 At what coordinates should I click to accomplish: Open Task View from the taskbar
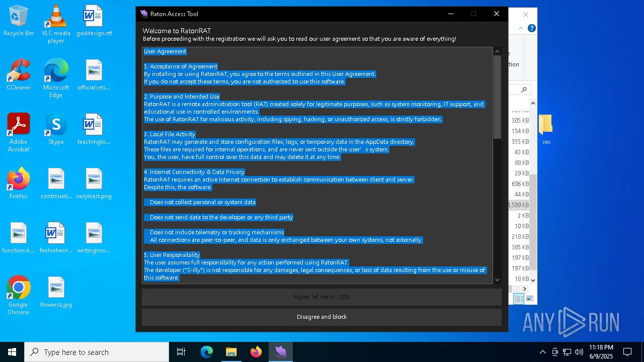click(181, 352)
